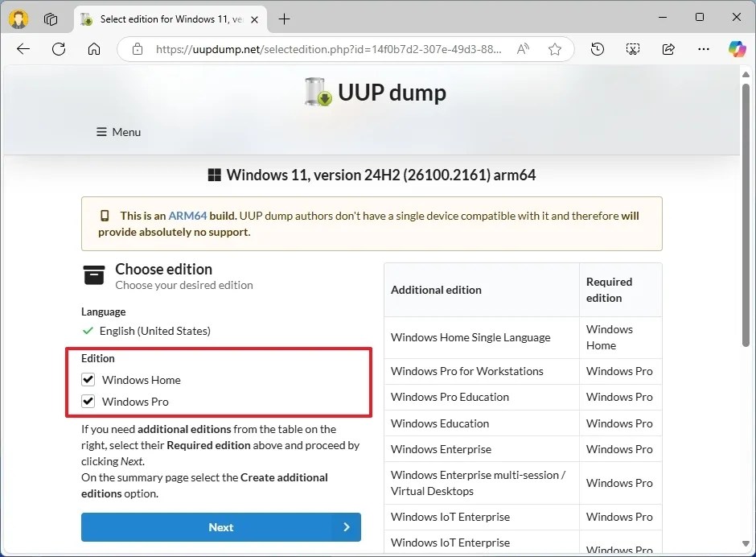This screenshot has height=557, width=756.
Task: Uncheck the Windows Home edition checkbox
Action: (88, 379)
